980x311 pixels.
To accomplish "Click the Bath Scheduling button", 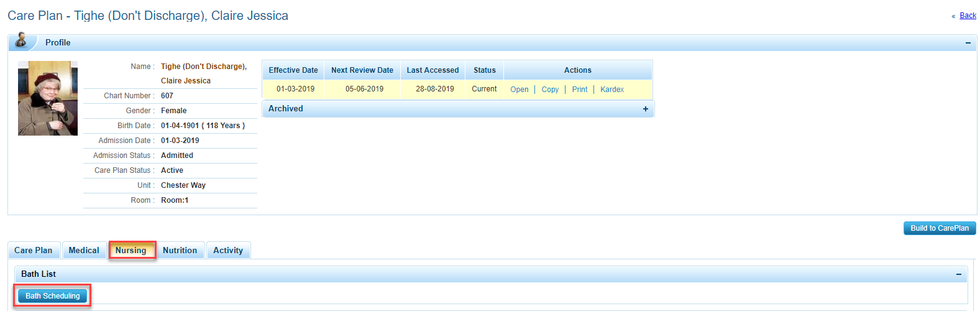I will (x=53, y=296).
